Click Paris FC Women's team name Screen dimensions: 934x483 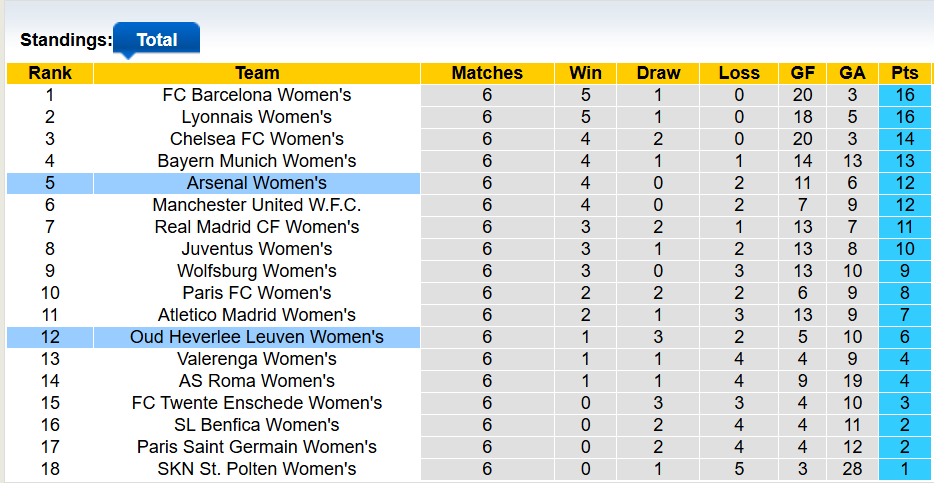point(257,293)
